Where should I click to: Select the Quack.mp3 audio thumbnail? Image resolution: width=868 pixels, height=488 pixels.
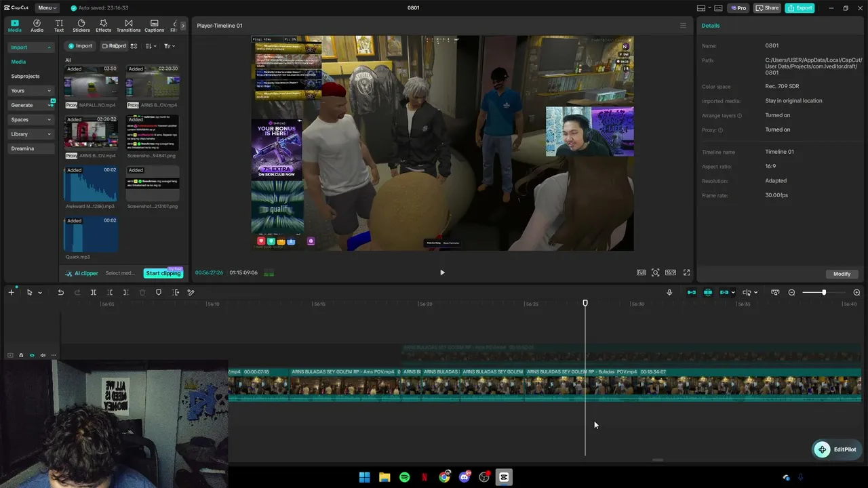pyautogui.click(x=91, y=235)
